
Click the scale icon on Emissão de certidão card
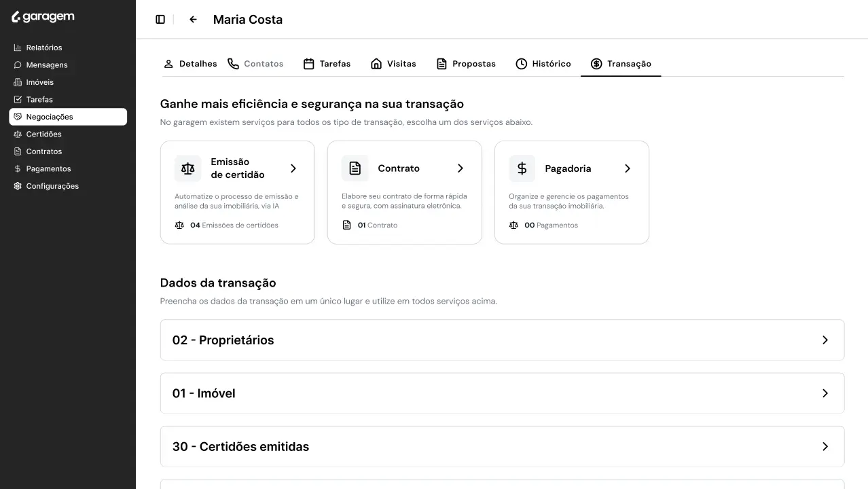point(188,168)
